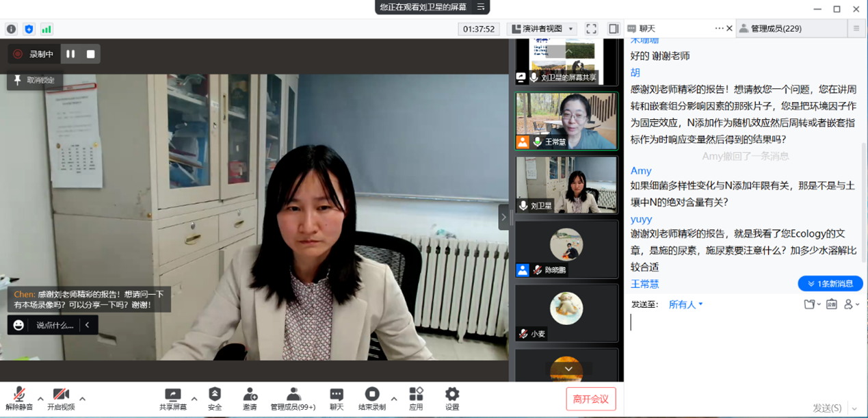The height and width of the screenshot is (418, 868).
Task: Click the red 离开会议 button
Action: (x=591, y=399)
